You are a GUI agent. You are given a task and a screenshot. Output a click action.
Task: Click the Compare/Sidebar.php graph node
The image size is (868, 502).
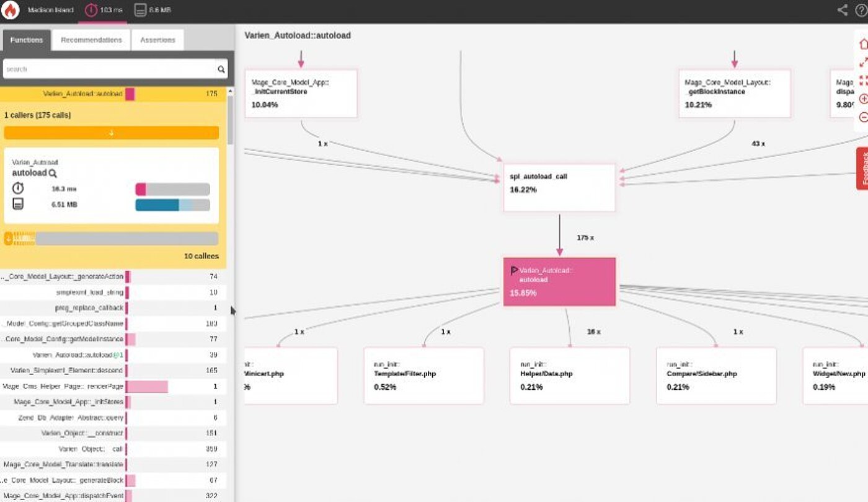716,376
